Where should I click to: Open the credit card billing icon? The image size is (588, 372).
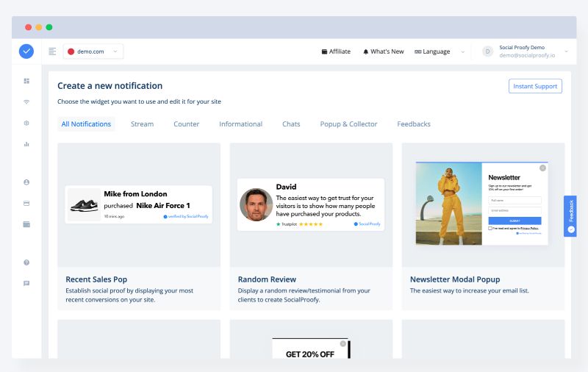point(26,203)
